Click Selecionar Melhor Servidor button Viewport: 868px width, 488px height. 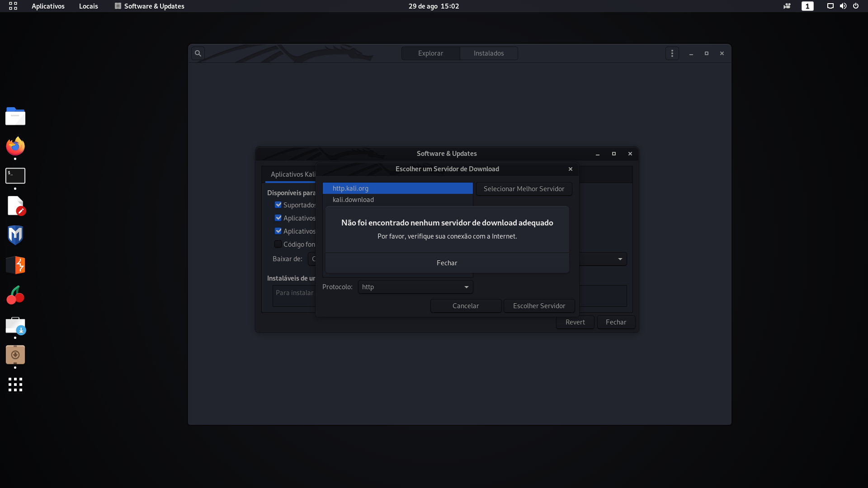point(524,189)
